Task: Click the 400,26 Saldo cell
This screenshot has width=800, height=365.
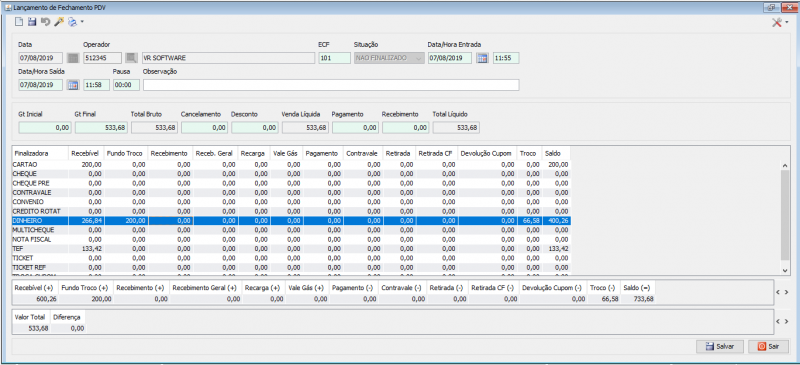Action: (x=556, y=221)
